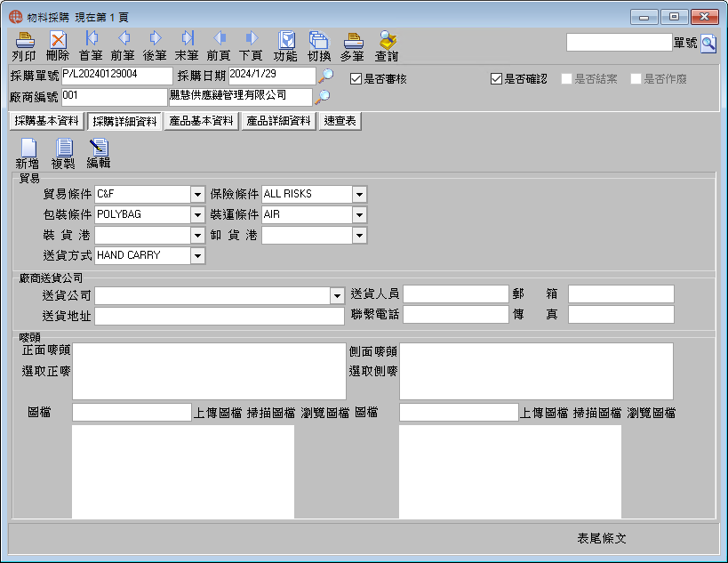Click magnifier next to vendor name field
This screenshot has width=728, height=563.
coord(322,97)
